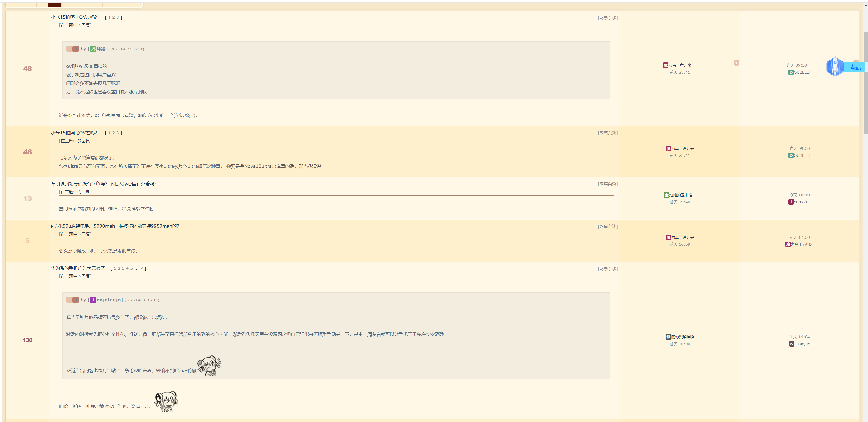Image resolution: width=868 pixels, height=422 pixels.
Task: Open thread 红米k50u原装电池才5000mah
Action: (x=115, y=226)
